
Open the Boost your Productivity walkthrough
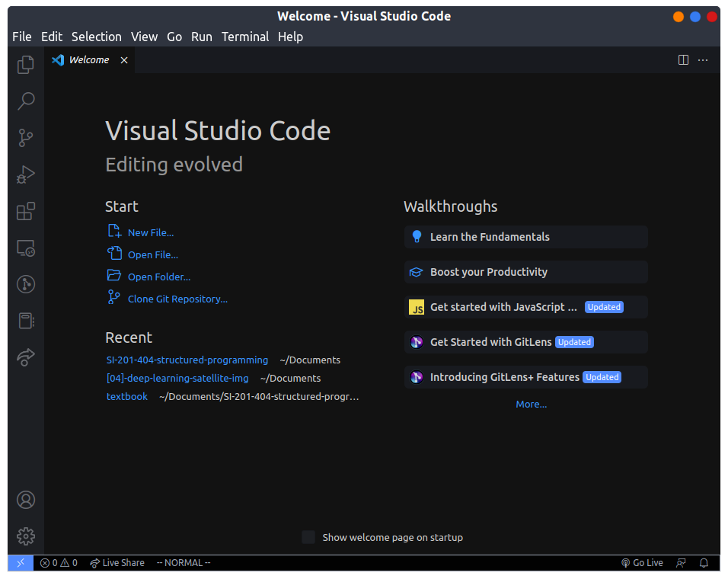[x=526, y=272]
